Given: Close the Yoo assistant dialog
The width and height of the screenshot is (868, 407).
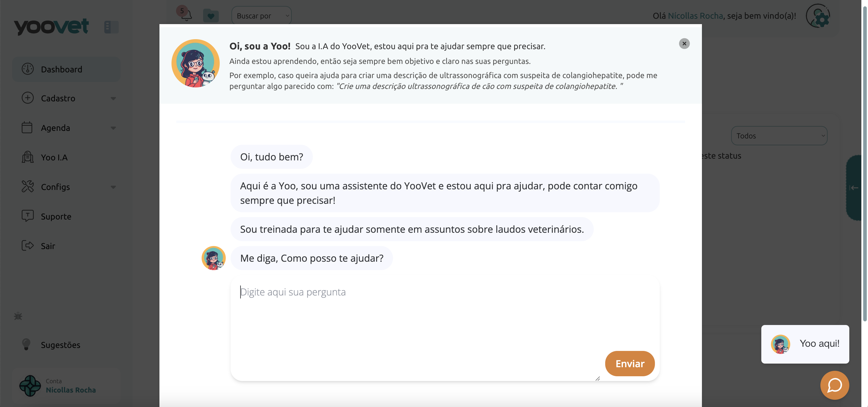Looking at the screenshot, I should 684,43.
